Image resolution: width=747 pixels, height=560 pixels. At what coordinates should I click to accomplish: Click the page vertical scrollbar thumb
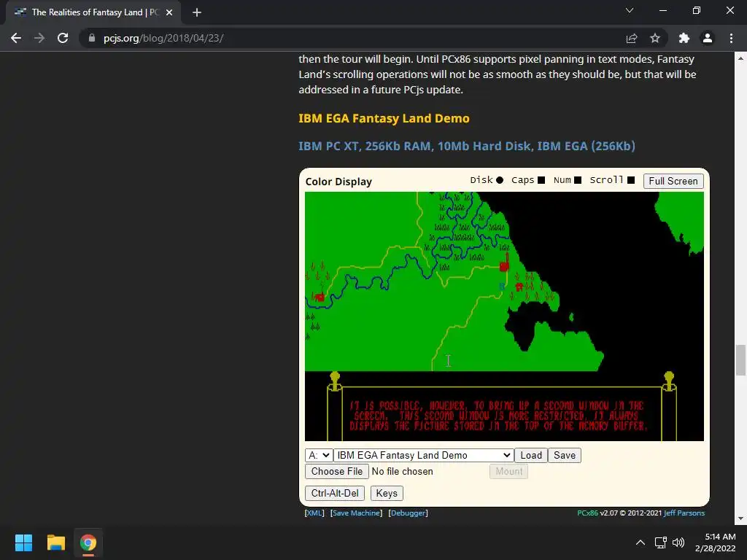point(740,360)
